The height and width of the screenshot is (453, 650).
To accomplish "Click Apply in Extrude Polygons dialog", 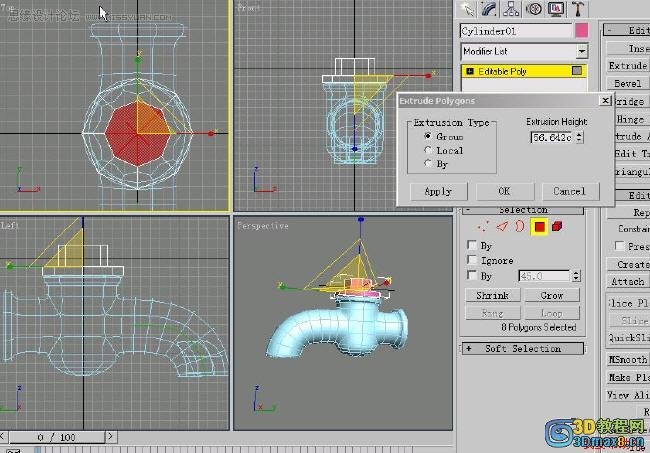I will [x=439, y=191].
